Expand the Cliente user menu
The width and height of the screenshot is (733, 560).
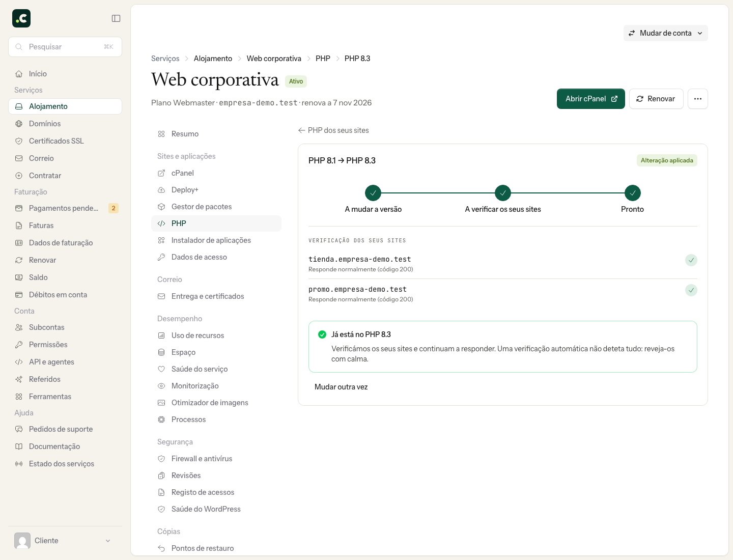[x=65, y=541]
